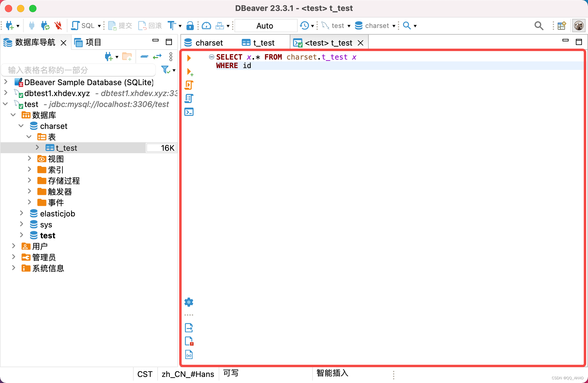Show the variables panel icon
Screen dimensions: 588x383
(x=189, y=354)
